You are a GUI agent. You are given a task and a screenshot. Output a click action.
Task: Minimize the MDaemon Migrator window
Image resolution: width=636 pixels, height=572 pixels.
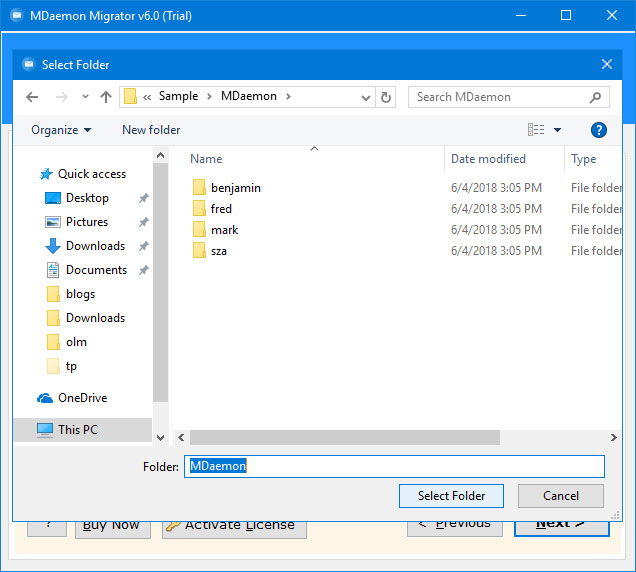pyautogui.click(x=521, y=15)
